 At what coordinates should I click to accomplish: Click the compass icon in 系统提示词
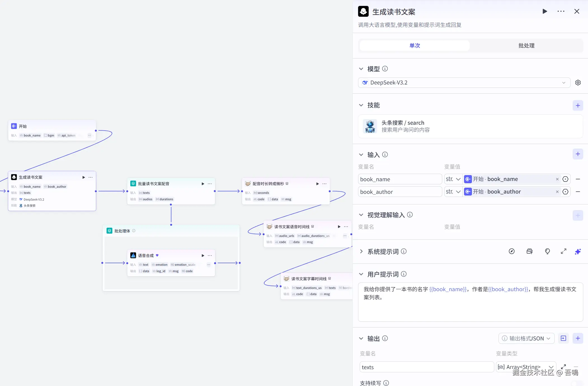click(512, 251)
